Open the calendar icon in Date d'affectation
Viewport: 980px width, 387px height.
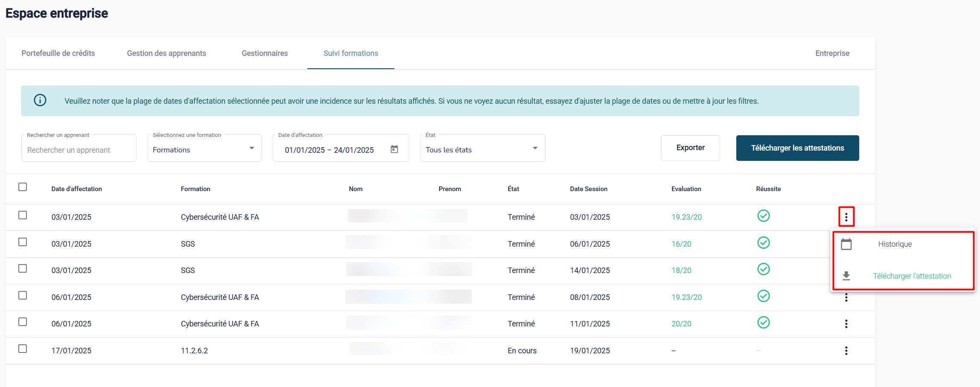pyautogui.click(x=394, y=149)
